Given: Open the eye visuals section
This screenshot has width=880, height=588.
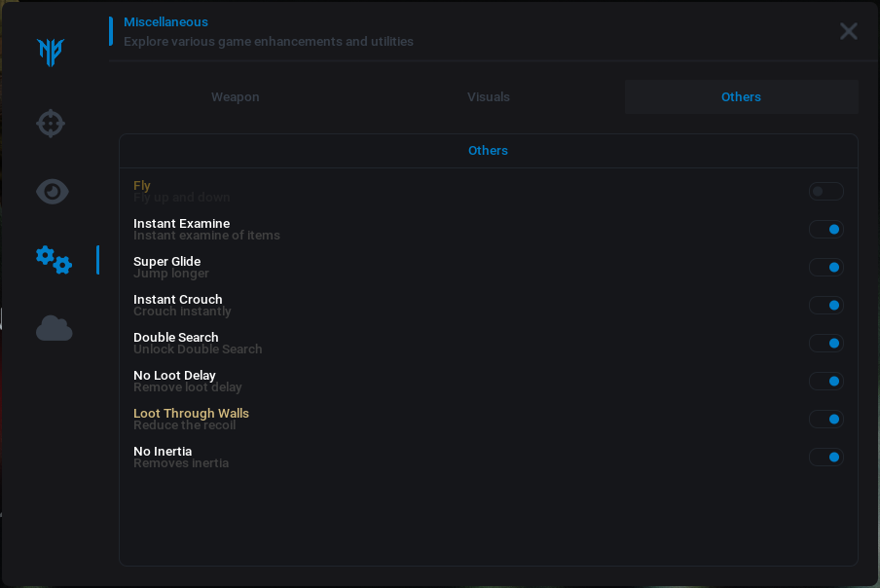Looking at the screenshot, I should coord(52,191).
